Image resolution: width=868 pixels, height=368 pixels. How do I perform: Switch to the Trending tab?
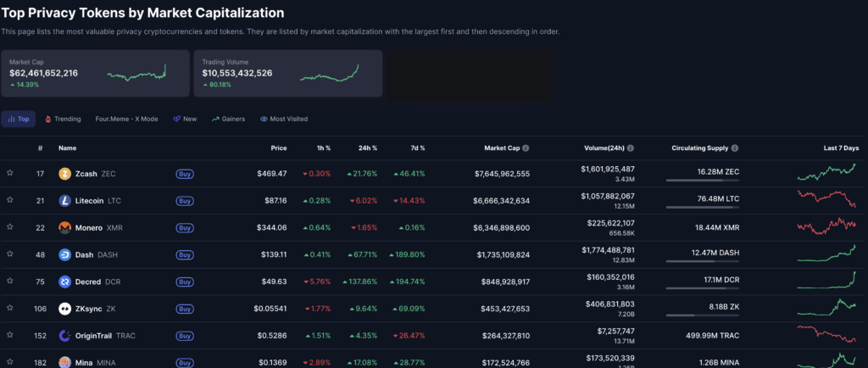click(63, 119)
